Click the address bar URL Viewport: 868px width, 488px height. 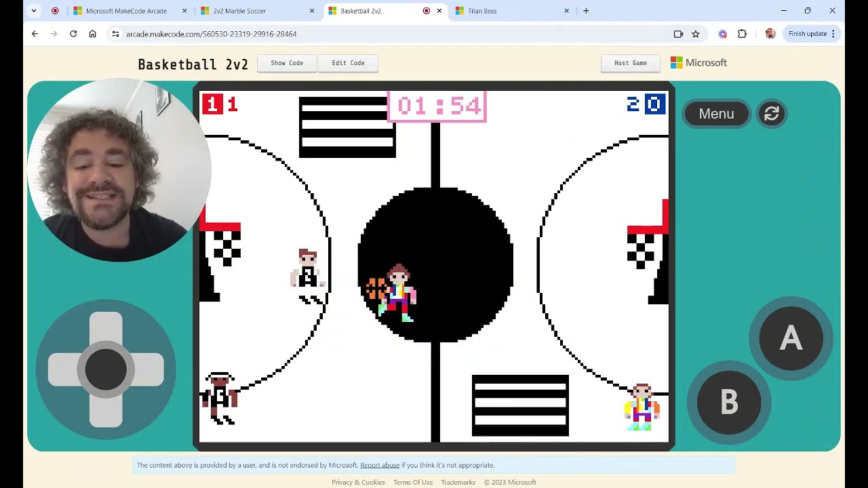pyautogui.click(x=211, y=34)
